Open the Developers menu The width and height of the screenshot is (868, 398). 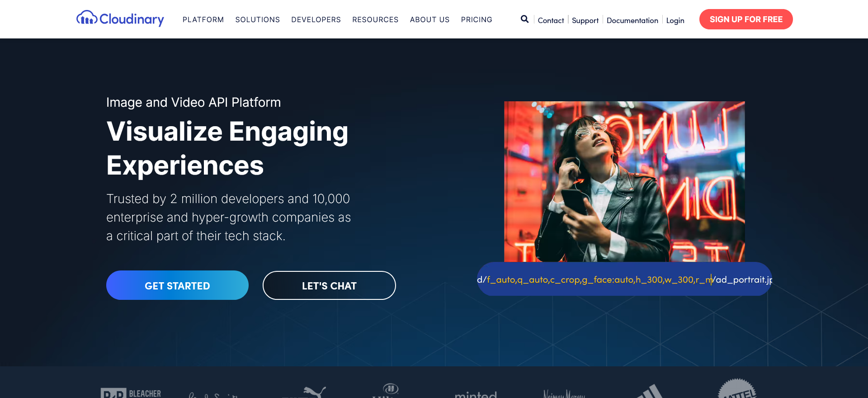pos(316,19)
